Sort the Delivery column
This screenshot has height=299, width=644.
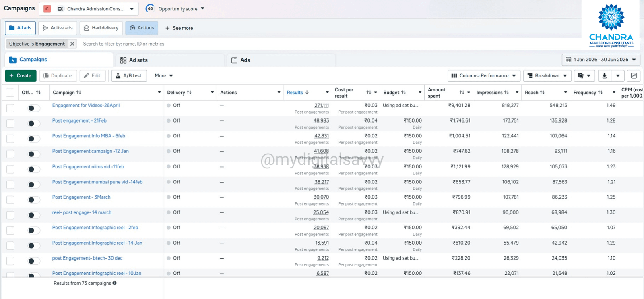click(189, 93)
